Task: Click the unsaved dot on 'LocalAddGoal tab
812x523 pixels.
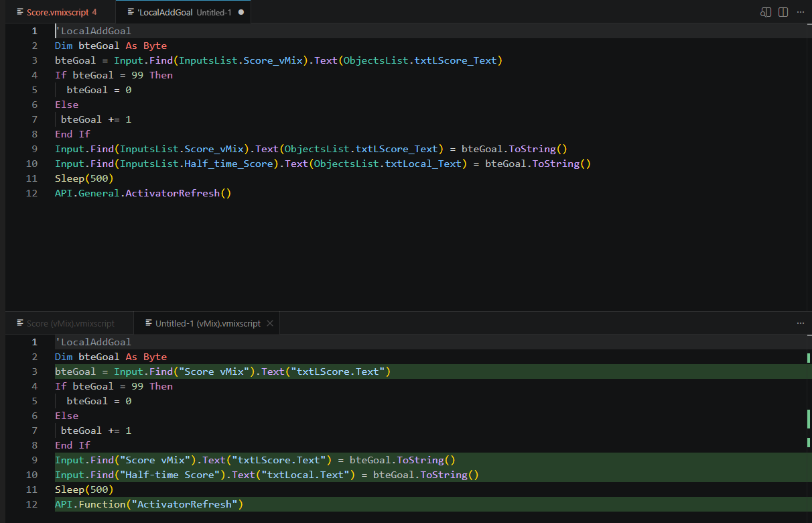Action: (241, 12)
